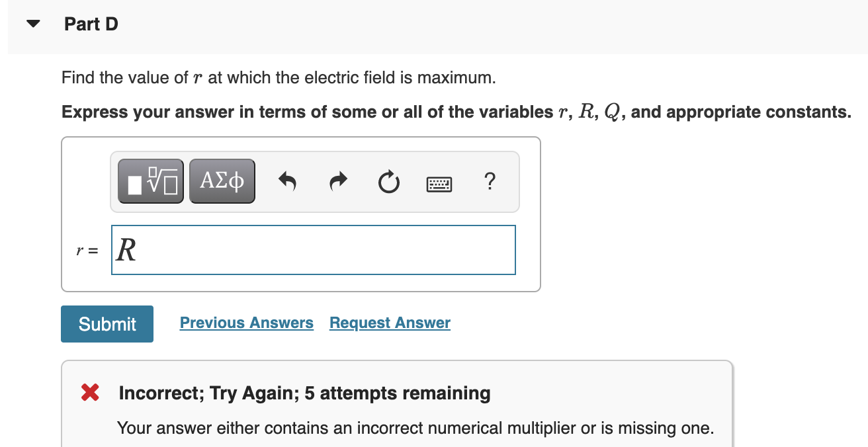The height and width of the screenshot is (447, 868).
Task: Select the Part D header title
Action: [x=91, y=24]
